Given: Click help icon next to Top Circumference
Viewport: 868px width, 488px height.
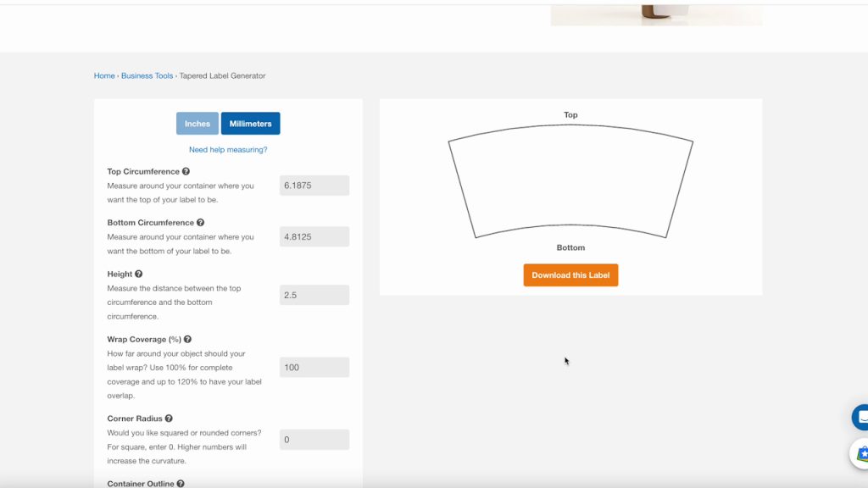Looking at the screenshot, I should click(x=186, y=171).
